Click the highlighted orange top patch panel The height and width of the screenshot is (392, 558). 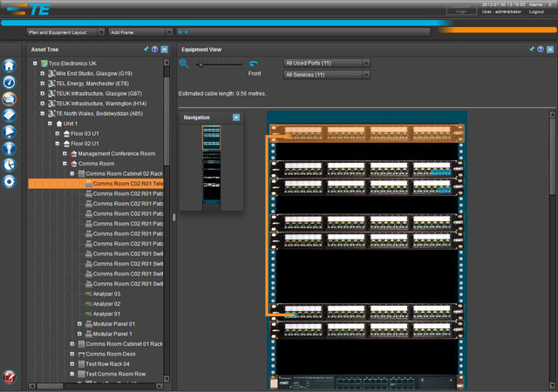(367, 133)
